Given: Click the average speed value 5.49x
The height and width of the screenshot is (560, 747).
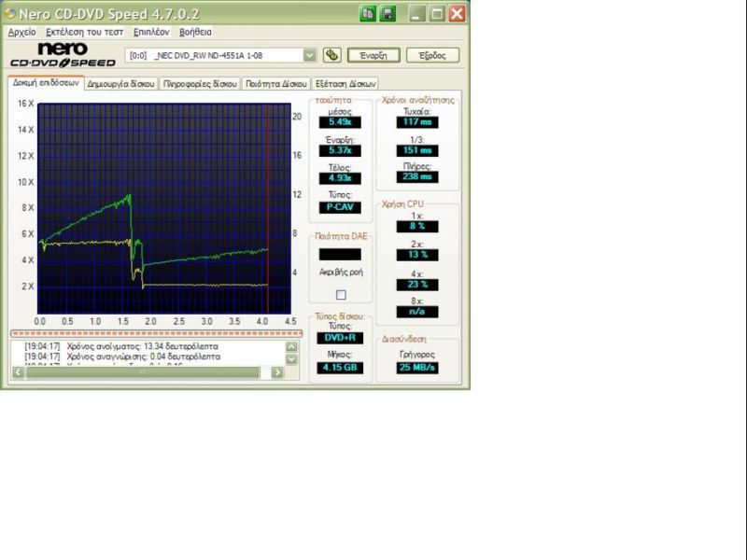Looking at the screenshot, I should tap(340, 122).
